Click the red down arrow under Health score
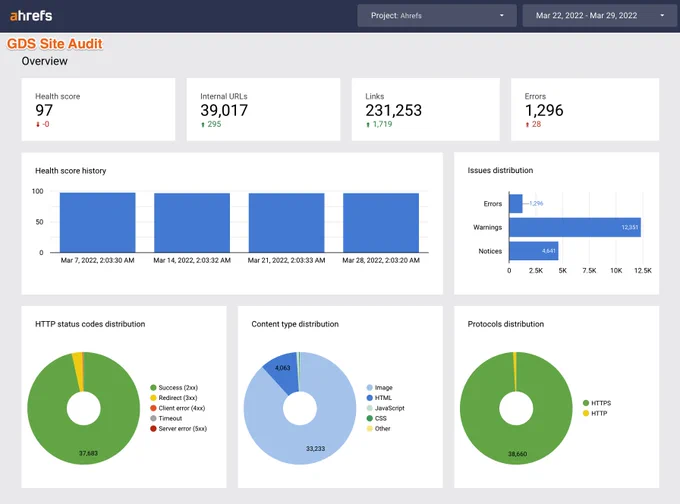 38,124
